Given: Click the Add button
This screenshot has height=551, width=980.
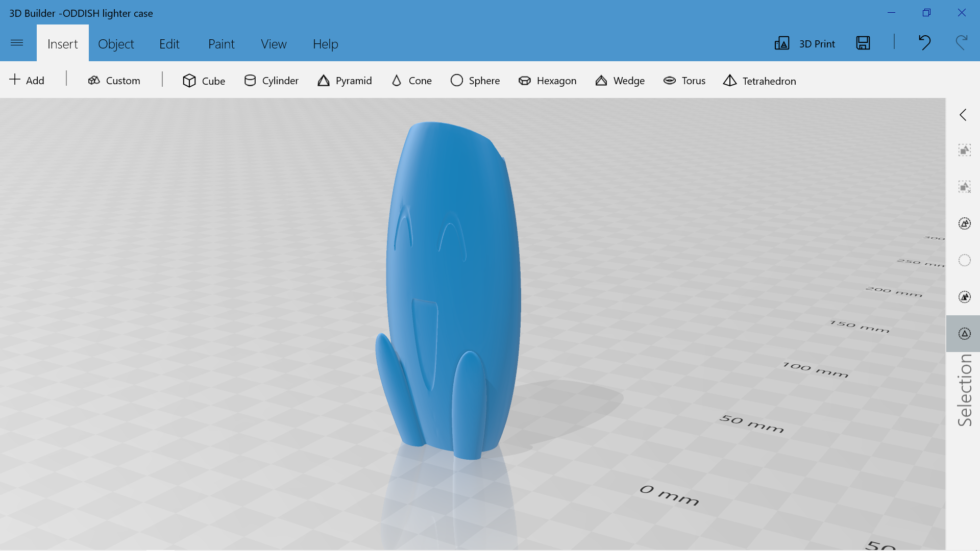Looking at the screenshot, I should pyautogui.click(x=27, y=80).
